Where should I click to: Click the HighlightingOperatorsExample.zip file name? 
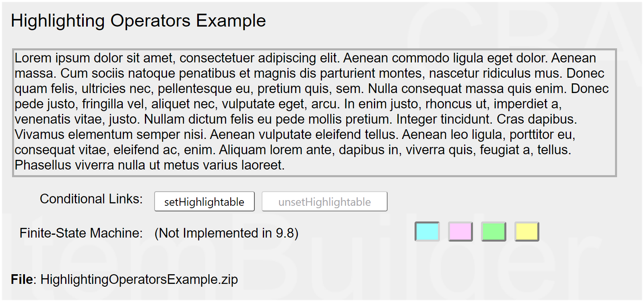point(139,279)
